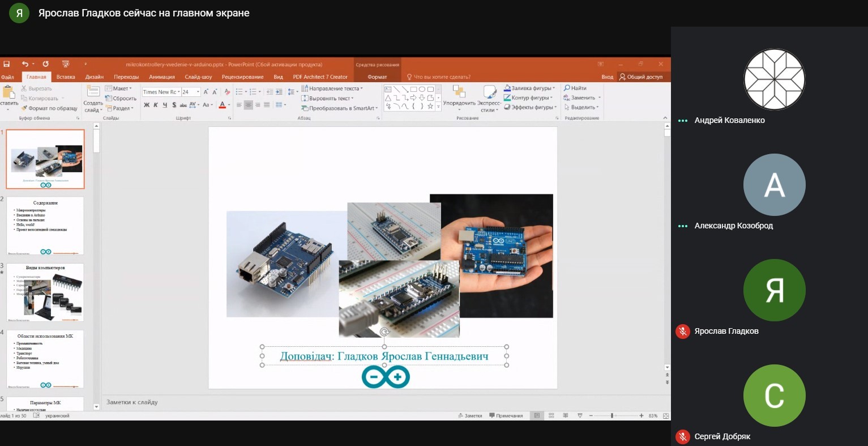Start slideshow from beginning via quick access icon
868x446 pixels.
tap(66, 64)
